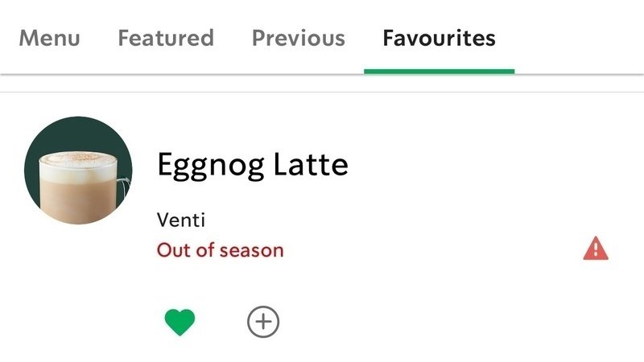Image resolution: width=644 pixels, height=362 pixels.
Task: Select the Favourites tab
Action: [x=439, y=38]
